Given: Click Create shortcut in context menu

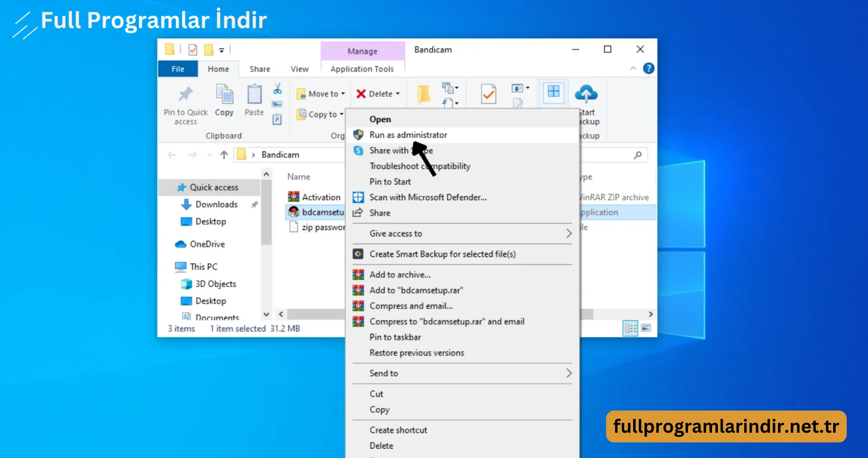Looking at the screenshot, I should [462, 430].
